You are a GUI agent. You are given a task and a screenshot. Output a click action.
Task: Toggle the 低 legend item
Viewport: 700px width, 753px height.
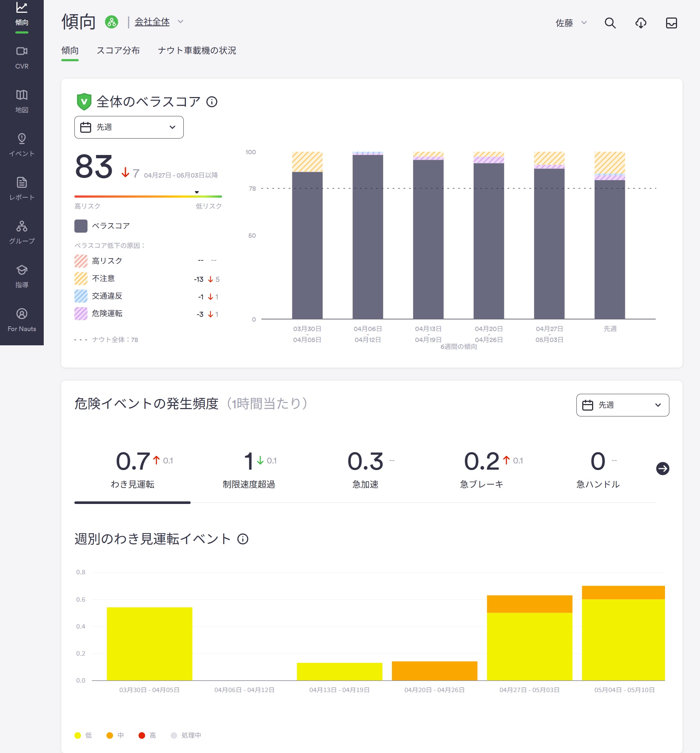pos(83,735)
